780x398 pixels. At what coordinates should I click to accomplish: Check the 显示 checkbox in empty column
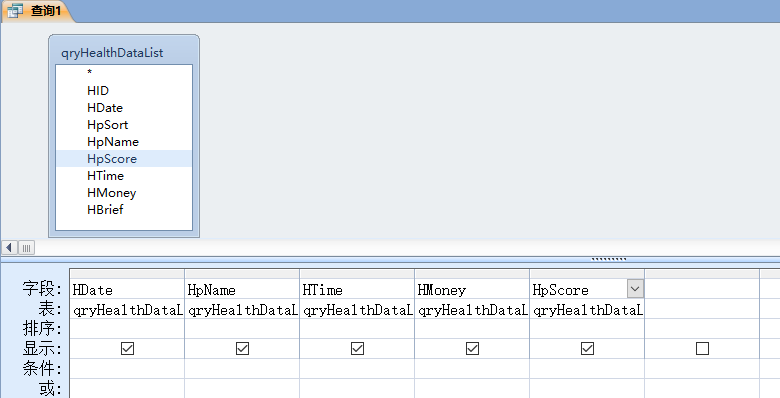[702, 348]
